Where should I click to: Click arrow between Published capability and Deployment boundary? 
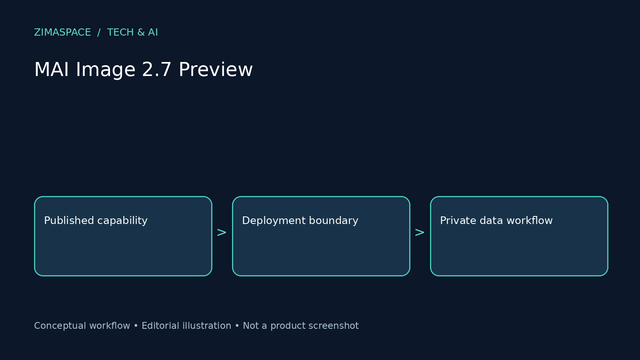pos(222,233)
